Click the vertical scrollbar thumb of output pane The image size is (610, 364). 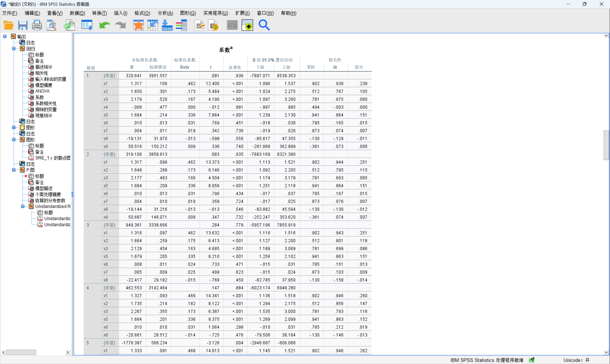[606, 145]
